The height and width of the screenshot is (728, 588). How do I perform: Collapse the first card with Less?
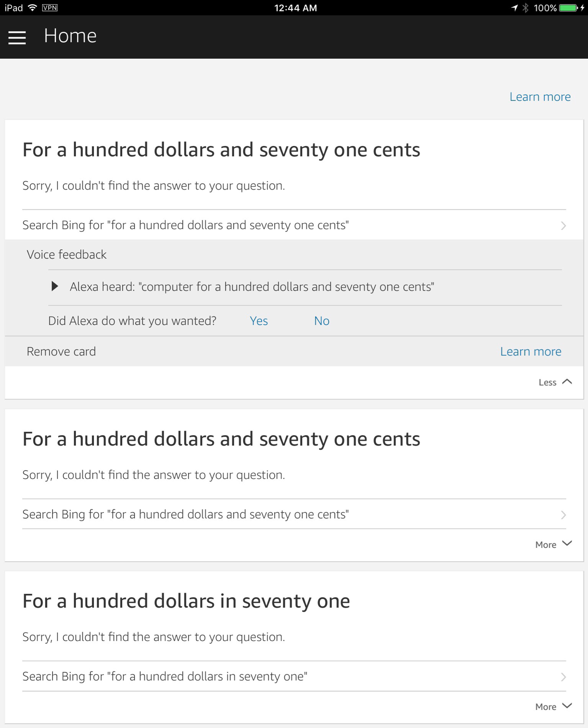coord(555,382)
